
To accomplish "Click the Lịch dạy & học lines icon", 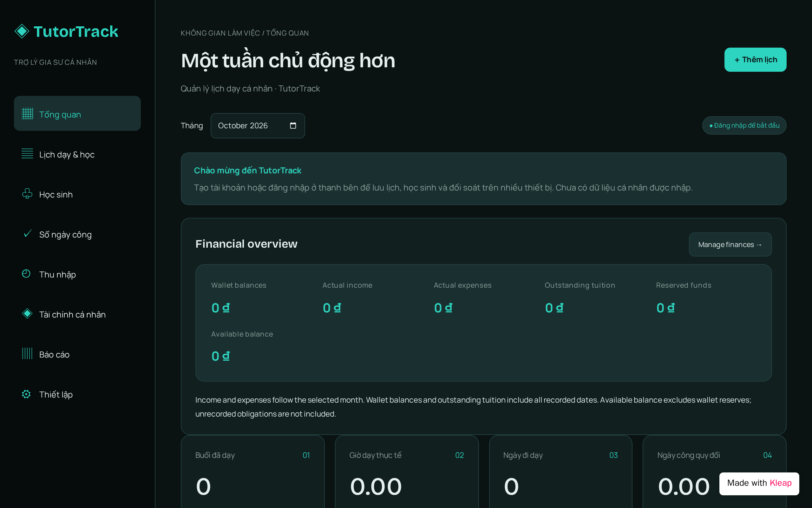I will point(27,154).
